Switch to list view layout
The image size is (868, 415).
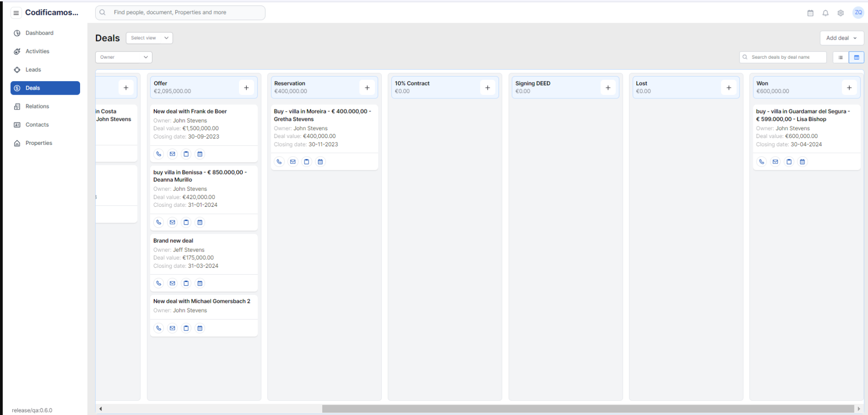840,57
